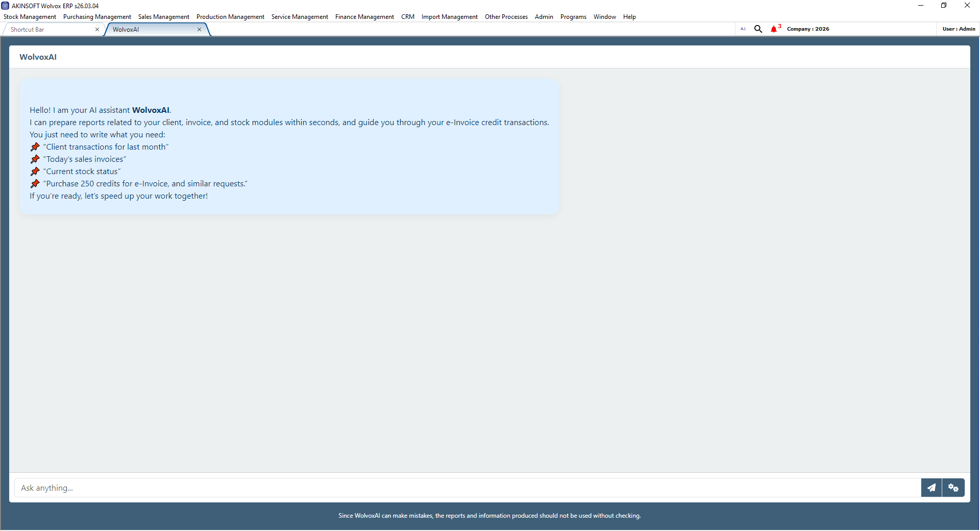980x531 pixels.
Task: Open the Help menu
Action: pyautogui.click(x=629, y=17)
